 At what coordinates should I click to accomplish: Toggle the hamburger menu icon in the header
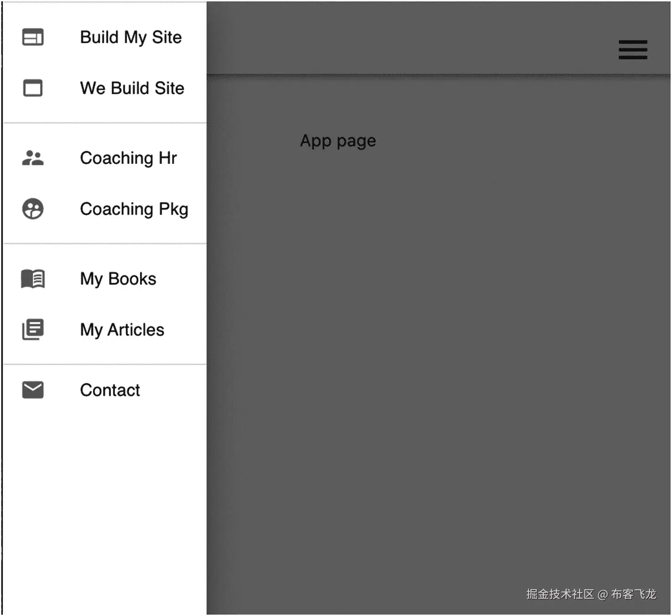point(633,50)
